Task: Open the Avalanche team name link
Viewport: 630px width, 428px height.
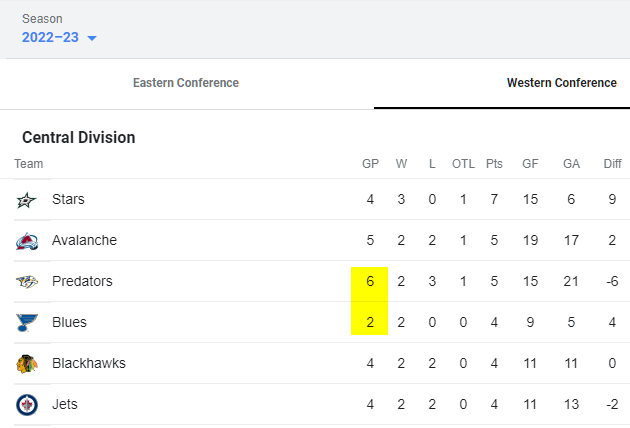Action: (x=84, y=240)
